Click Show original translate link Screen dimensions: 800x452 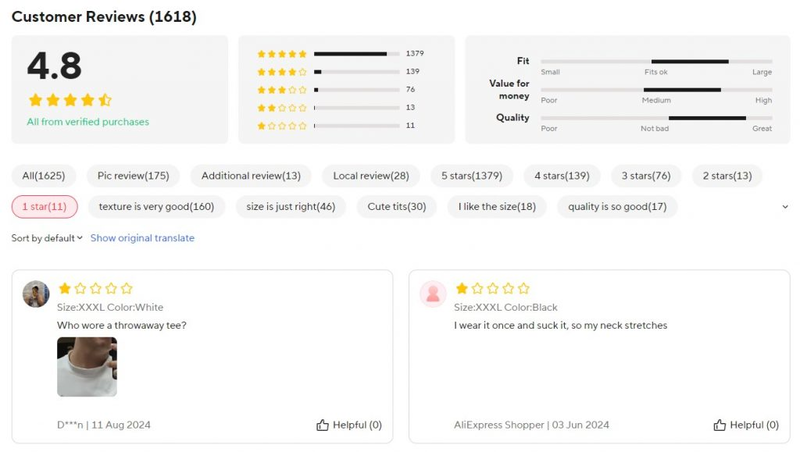pos(142,238)
